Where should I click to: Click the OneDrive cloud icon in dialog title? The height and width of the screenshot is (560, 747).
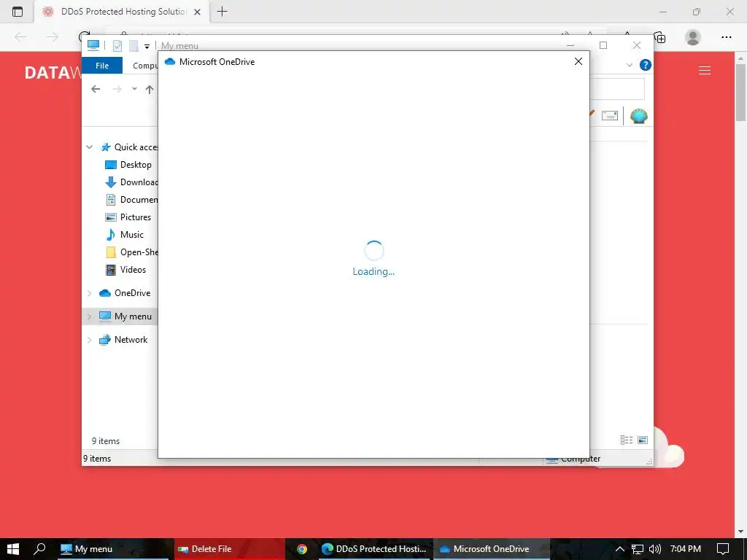click(x=170, y=61)
